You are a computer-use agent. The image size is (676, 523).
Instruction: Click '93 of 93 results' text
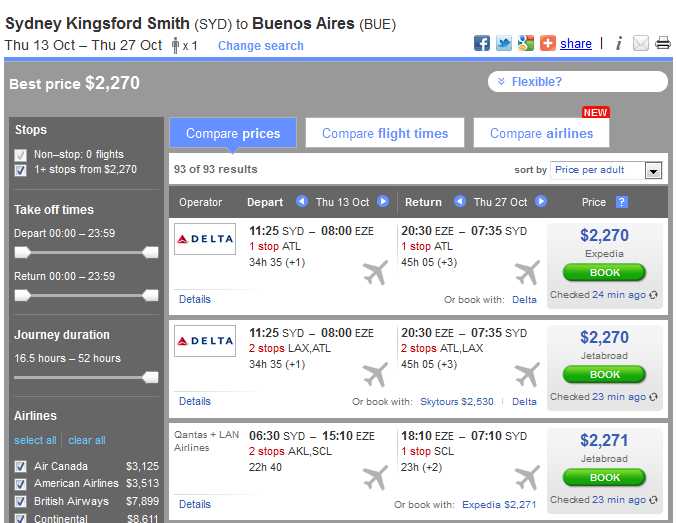click(x=216, y=169)
